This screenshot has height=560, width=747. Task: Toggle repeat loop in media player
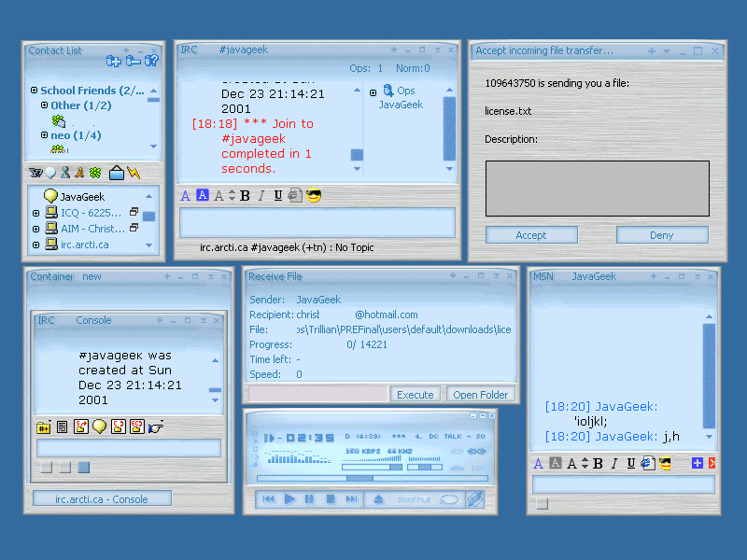point(449,499)
